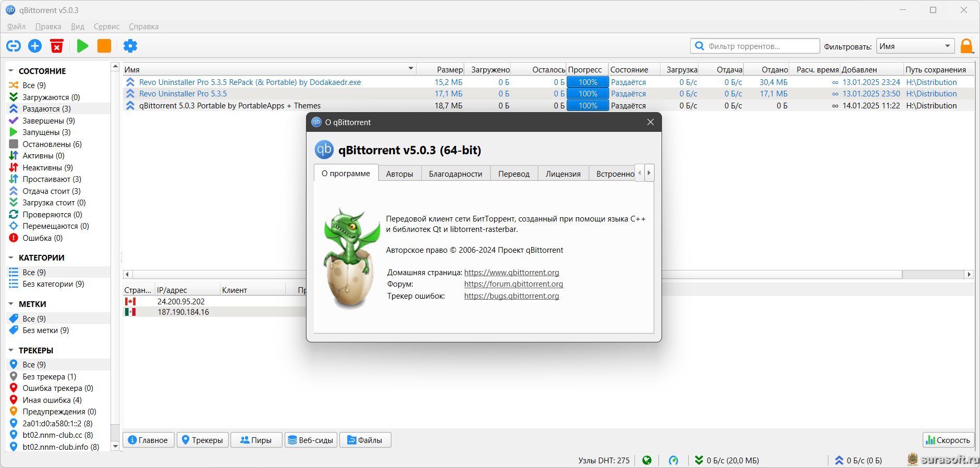980x468 pixels.
Task: Click the orange lock UI icon
Action: point(966,46)
